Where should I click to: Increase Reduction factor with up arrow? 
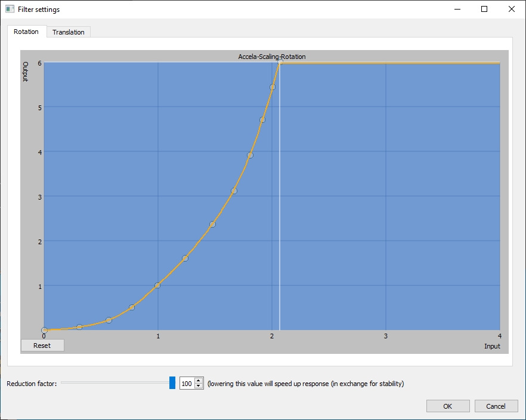(199, 381)
